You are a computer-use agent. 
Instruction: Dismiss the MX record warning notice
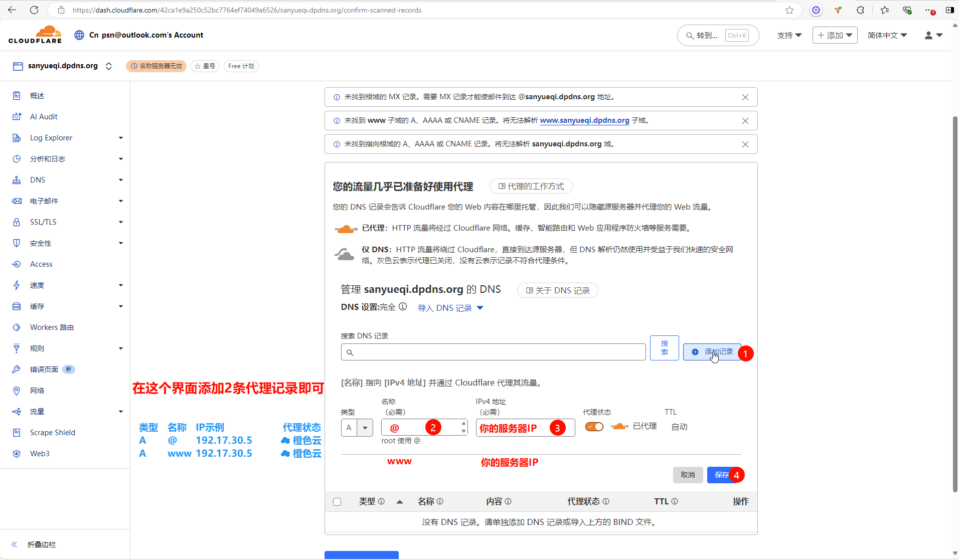[x=745, y=97]
